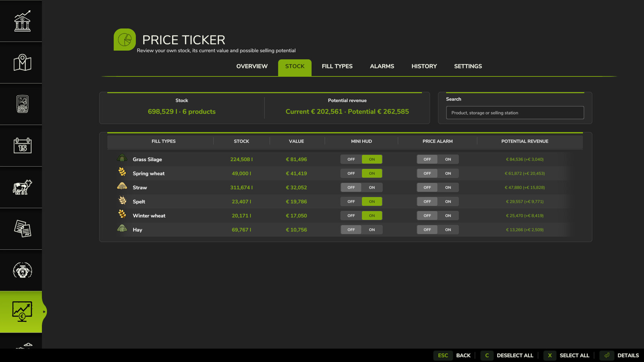This screenshot has width=644, height=362.
Task: Sort by the Value column header
Action: click(x=296, y=141)
